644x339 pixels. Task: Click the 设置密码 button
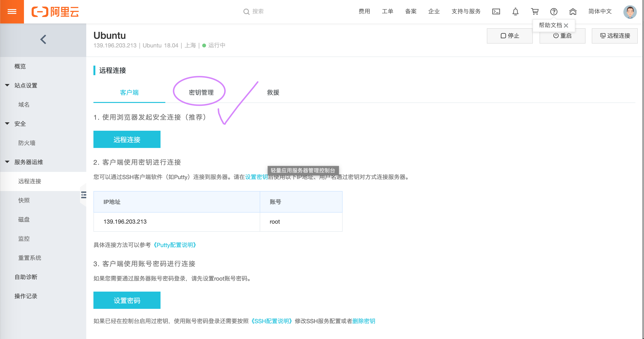pyautogui.click(x=127, y=300)
